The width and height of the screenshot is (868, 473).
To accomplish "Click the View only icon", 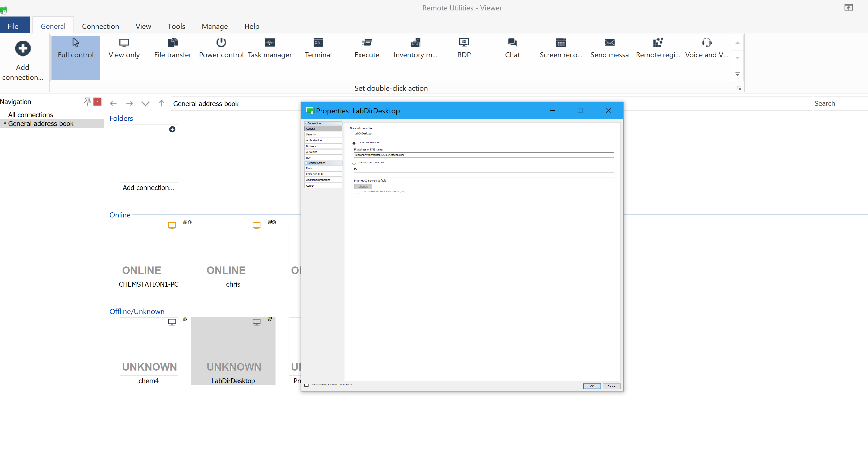I will click(124, 43).
